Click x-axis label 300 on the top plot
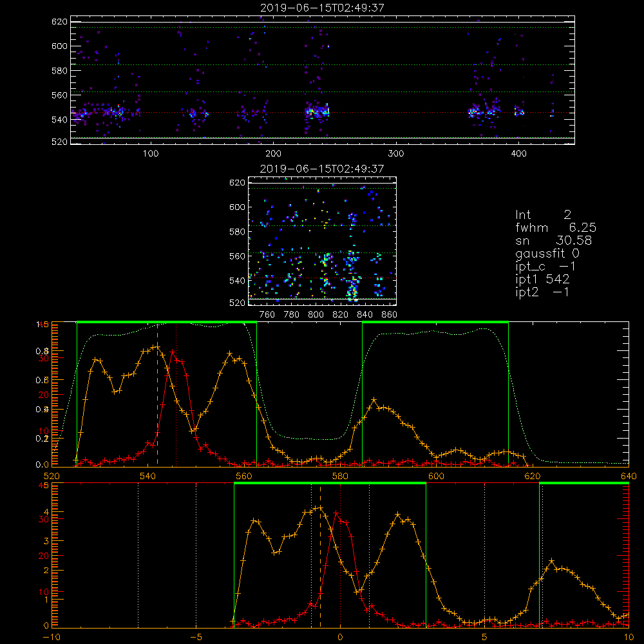 pos(395,153)
